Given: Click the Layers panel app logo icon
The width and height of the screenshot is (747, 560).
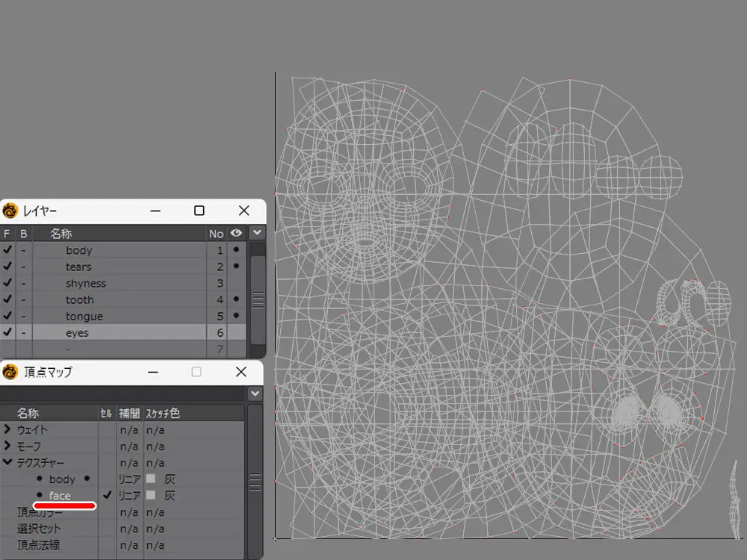Looking at the screenshot, I should pyautogui.click(x=10, y=211).
